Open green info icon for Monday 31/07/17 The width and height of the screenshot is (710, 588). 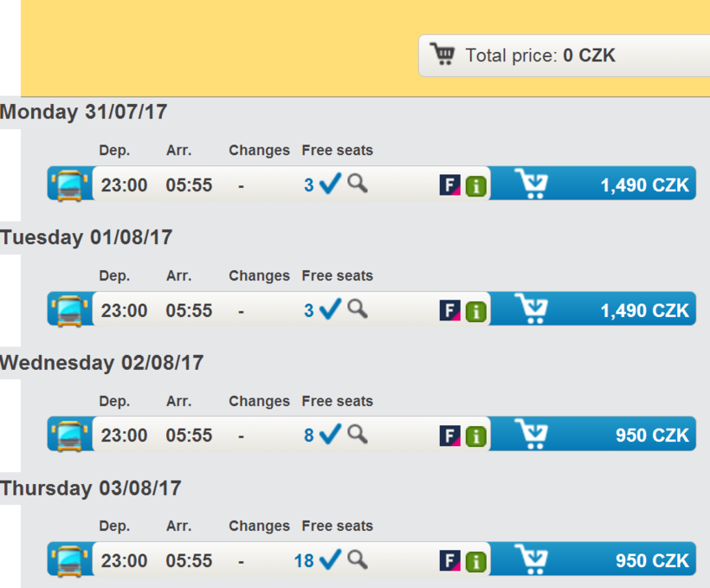475,185
